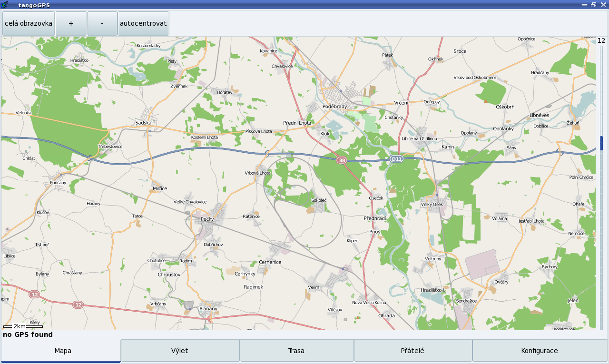The image size is (609, 364).
Task: Click the Oškobrh label on map
Action: click(505, 107)
